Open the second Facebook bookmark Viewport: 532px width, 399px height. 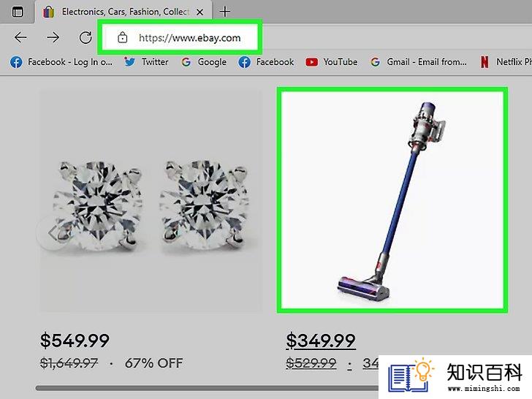[266, 62]
